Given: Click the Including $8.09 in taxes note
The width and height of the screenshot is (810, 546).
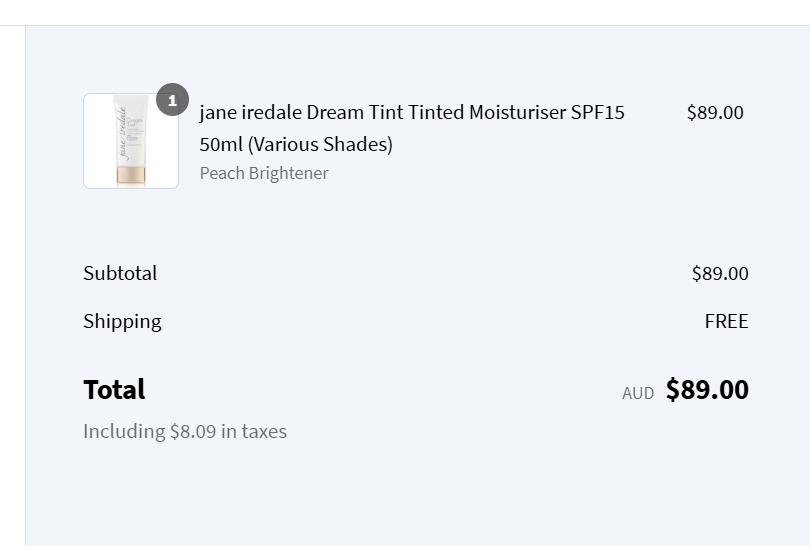Looking at the screenshot, I should [185, 431].
